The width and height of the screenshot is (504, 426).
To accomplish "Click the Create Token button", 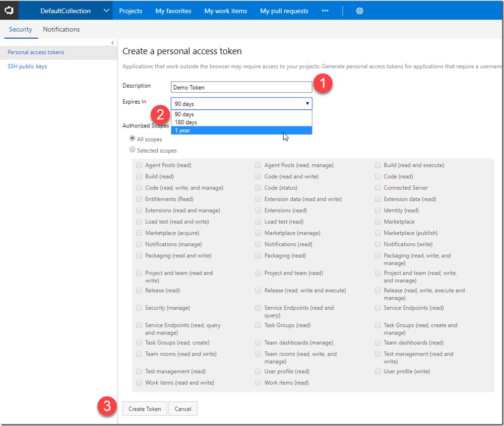I will tap(145, 409).
